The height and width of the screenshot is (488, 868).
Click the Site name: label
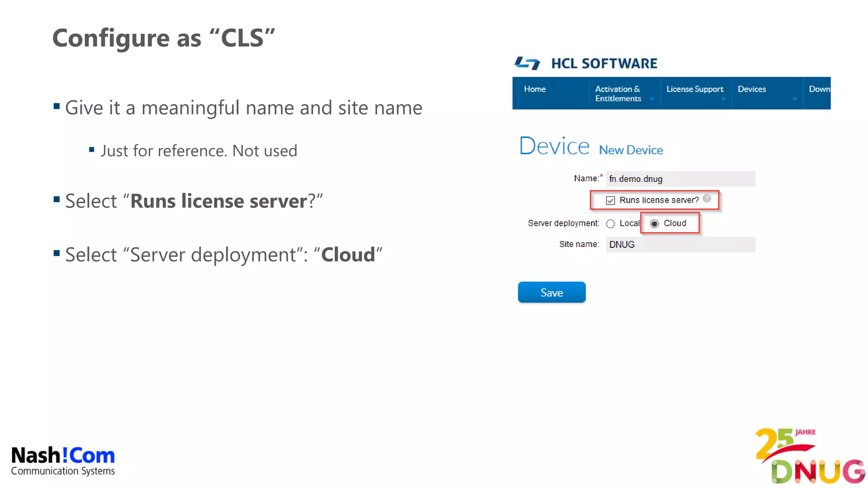pos(579,244)
